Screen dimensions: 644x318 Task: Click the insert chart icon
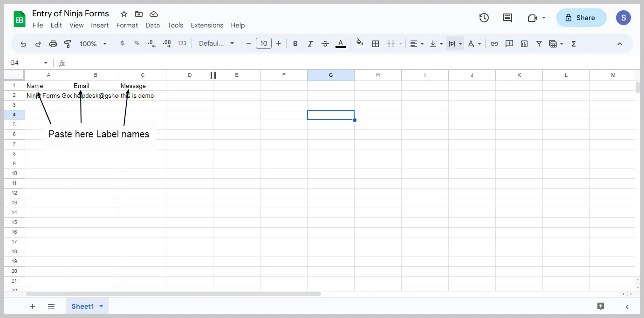[524, 44]
